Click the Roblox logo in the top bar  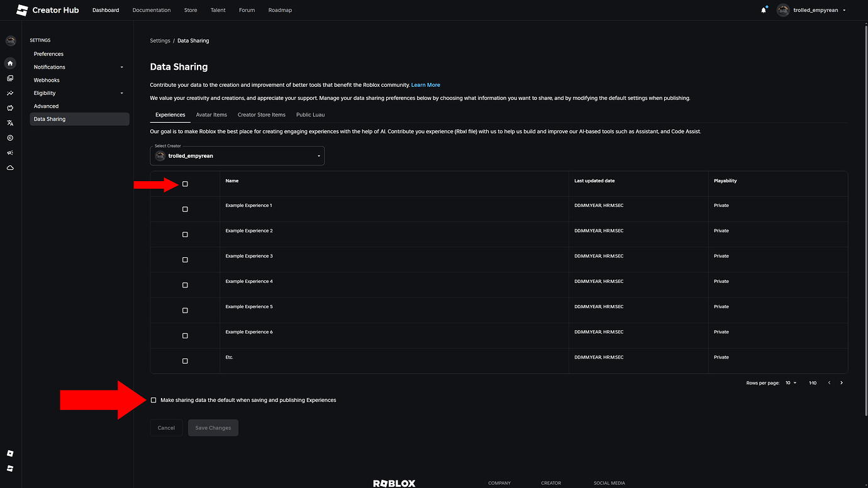(x=21, y=9)
